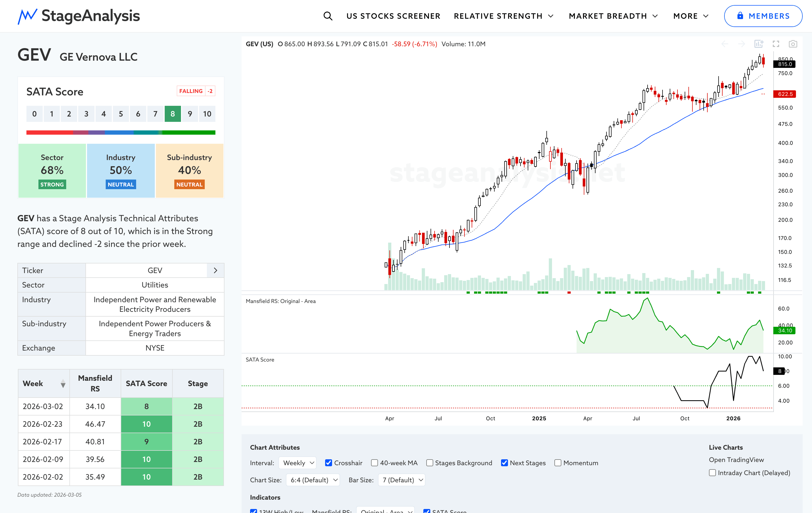This screenshot has height=513, width=812.
Task: Click the Week column sort arrows
Action: tap(63, 384)
